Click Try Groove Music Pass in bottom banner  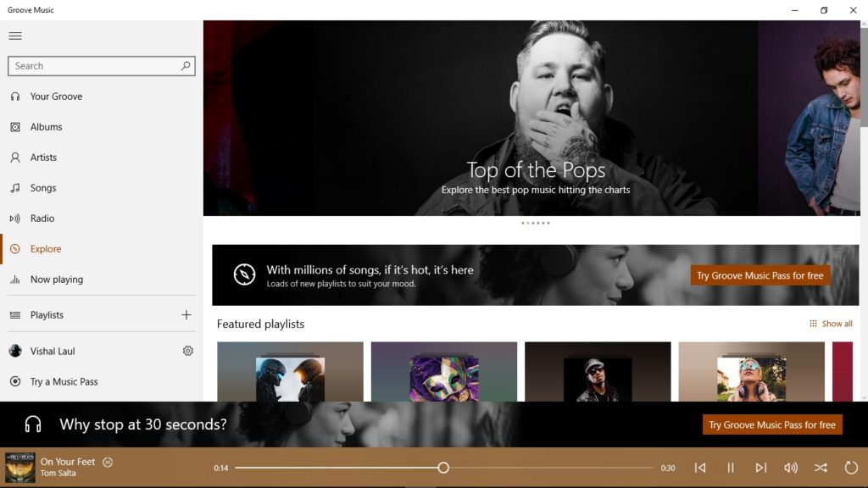coord(771,424)
